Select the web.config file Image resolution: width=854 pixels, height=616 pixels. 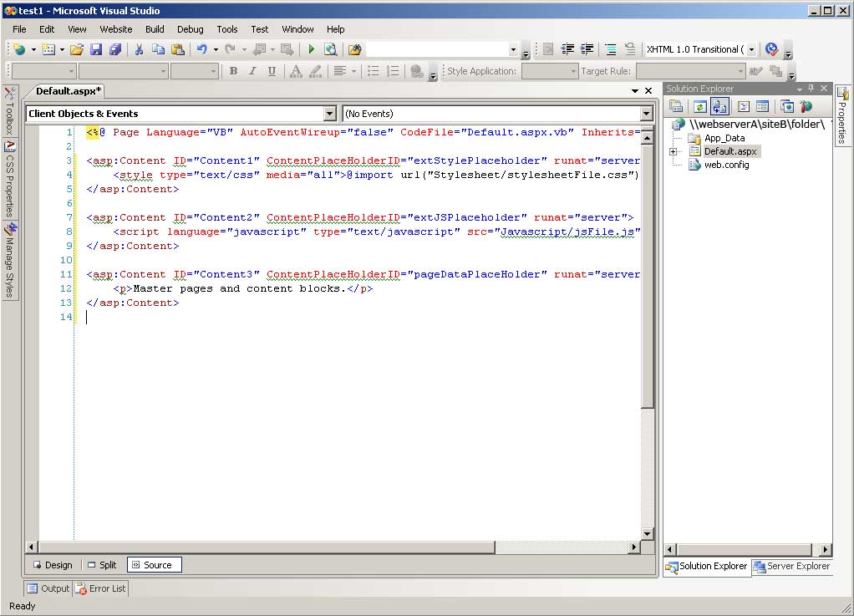click(726, 165)
